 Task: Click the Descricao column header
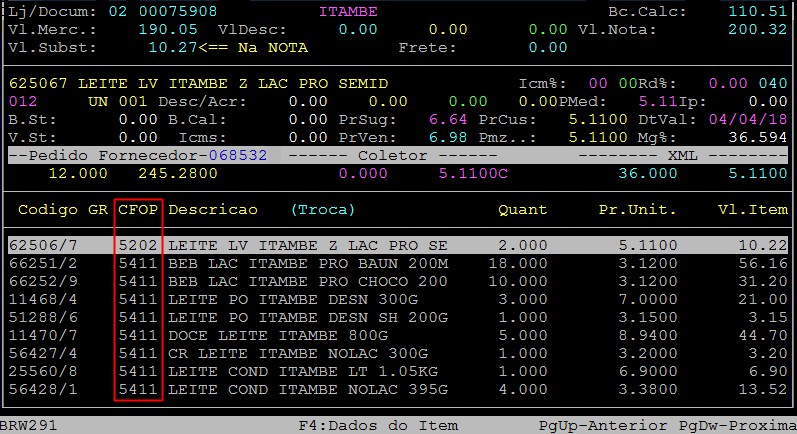(x=213, y=210)
